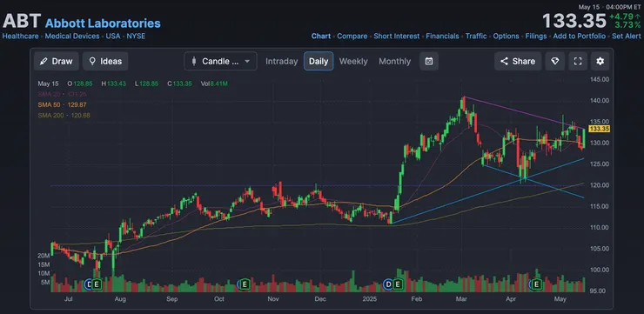Open the Filings page

pos(536,37)
